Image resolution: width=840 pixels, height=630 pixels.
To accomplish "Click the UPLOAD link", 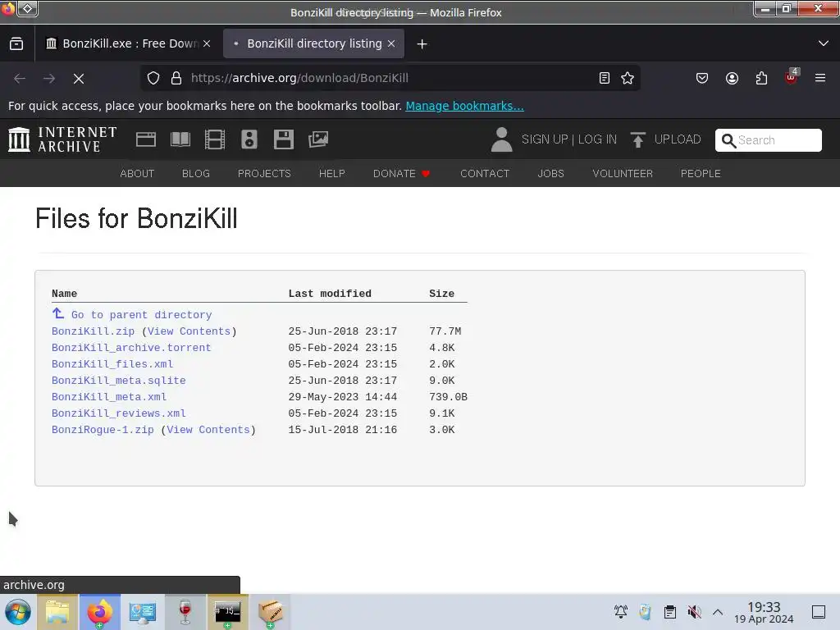I will click(x=677, y=139).
